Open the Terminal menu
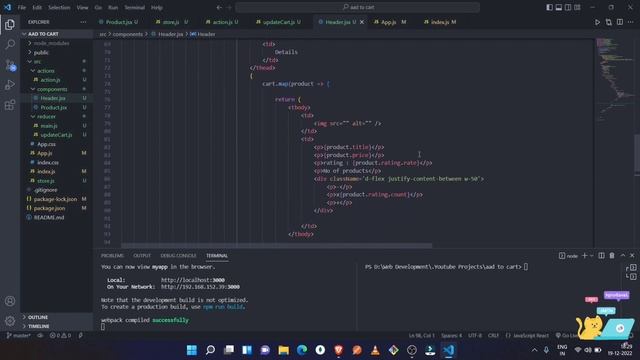This screenshot has width=640, height=360. click(135, 7)
